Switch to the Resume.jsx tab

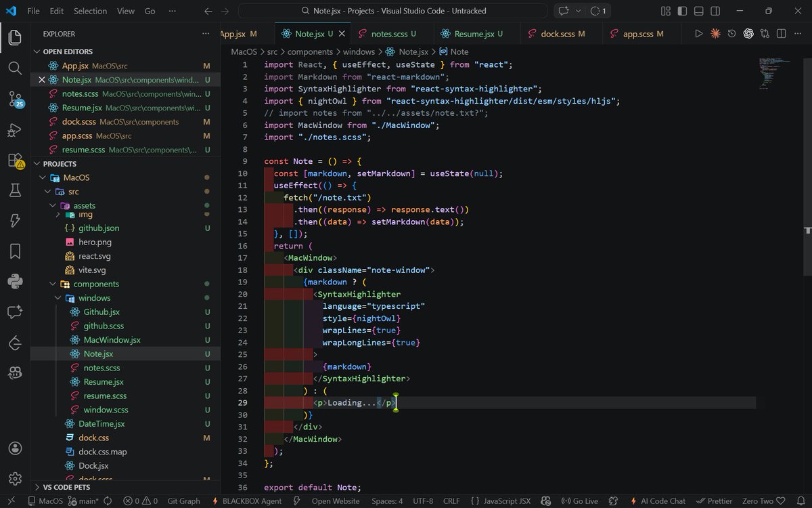(477, 34)
